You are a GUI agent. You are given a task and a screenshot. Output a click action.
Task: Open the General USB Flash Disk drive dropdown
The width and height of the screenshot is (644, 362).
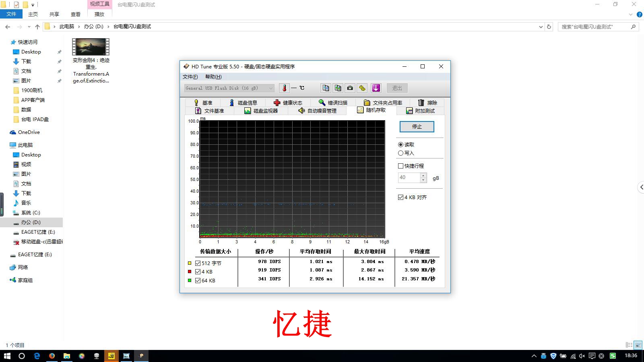(229, 88)
